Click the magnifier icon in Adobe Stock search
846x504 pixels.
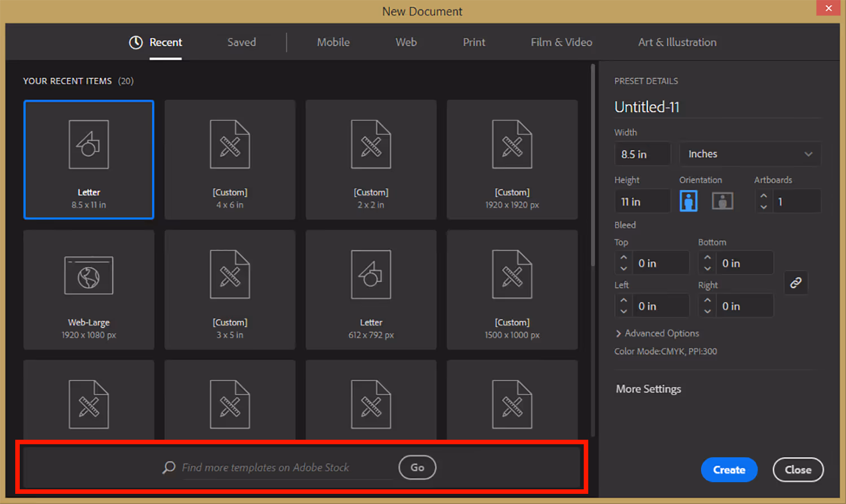pyautogui.click(x=169, y=467)
